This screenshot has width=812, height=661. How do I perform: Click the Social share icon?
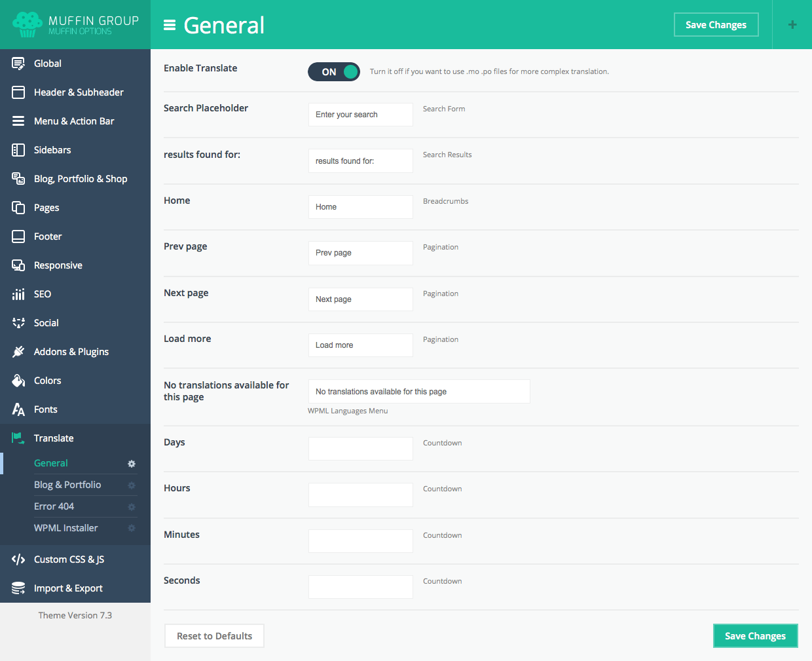[18, 323]
